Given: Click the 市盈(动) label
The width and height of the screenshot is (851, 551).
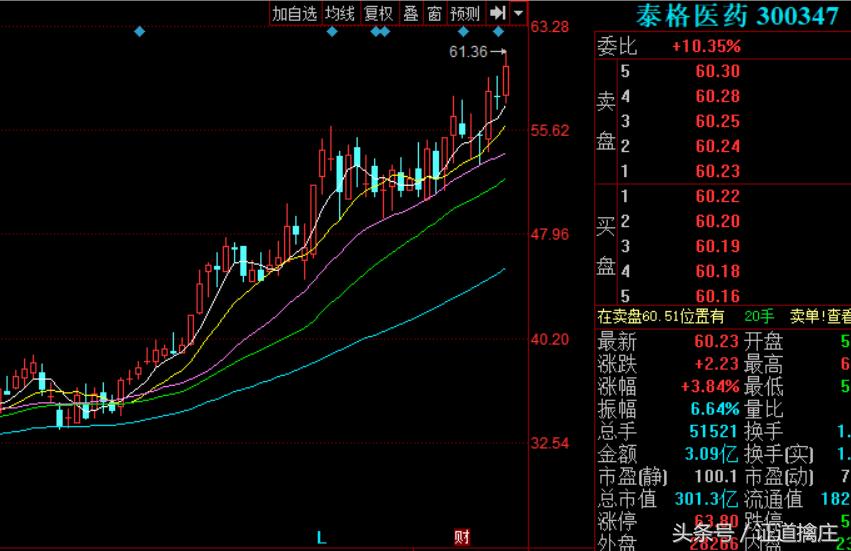Looking at the screenshot, I should 779,477.
